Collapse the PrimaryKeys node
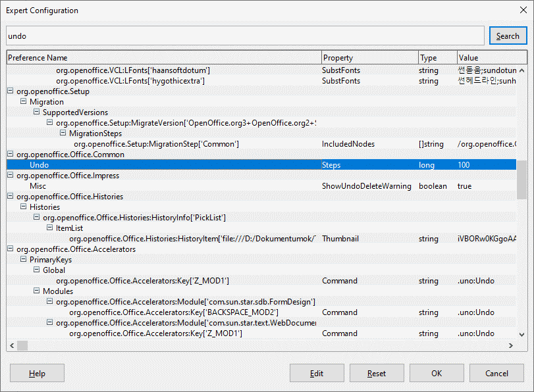534x392 pixels. (x=24, y=260)
